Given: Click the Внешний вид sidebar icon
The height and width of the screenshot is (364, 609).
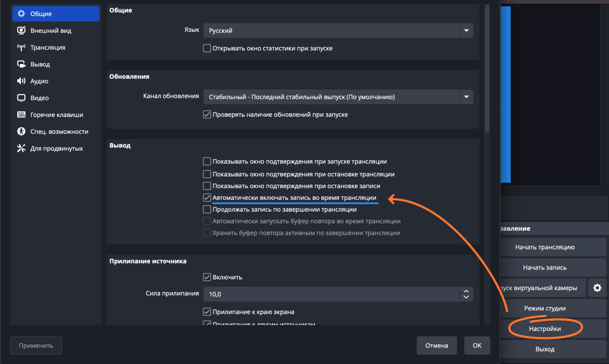Looking at the screenshot, I should 21,30.
